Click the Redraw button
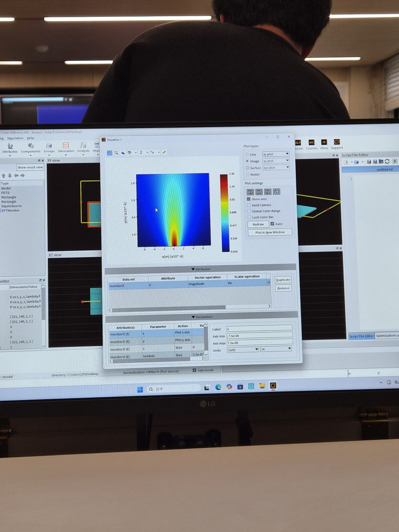 [258, 224]
